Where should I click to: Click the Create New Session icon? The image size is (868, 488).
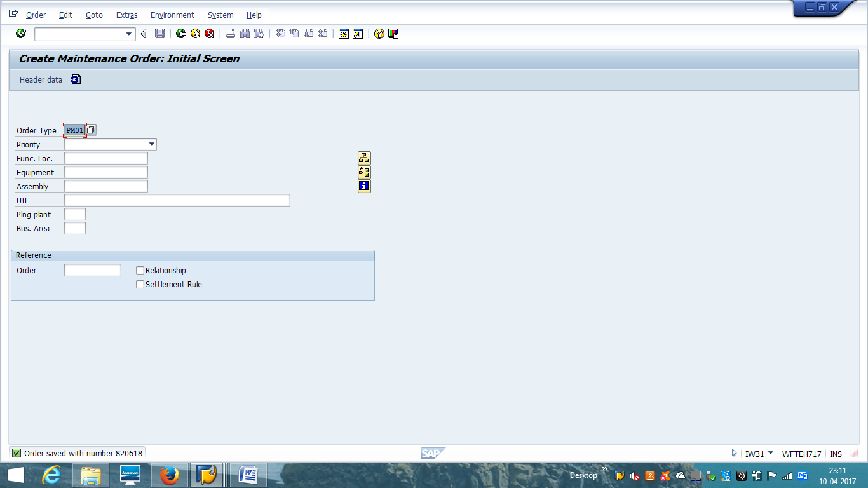coord(344,34)
